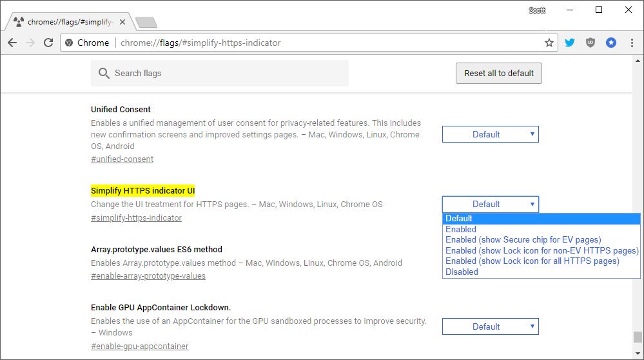Click the browser back arrow

point(12,43)
